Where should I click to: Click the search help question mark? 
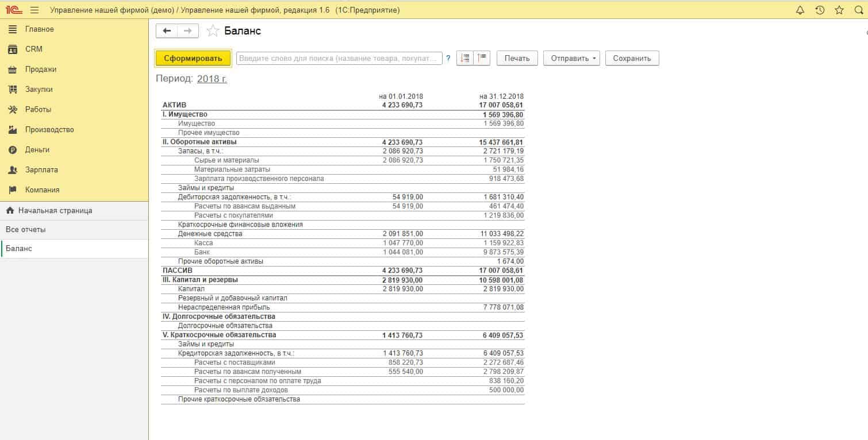pos(448,58)
